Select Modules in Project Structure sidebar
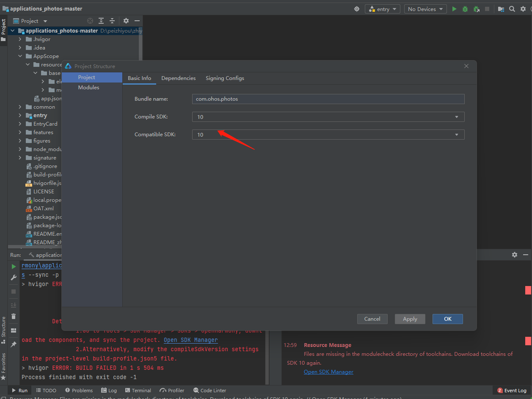The height and width of the screenshot is (399, 532). tap(92, 88)
